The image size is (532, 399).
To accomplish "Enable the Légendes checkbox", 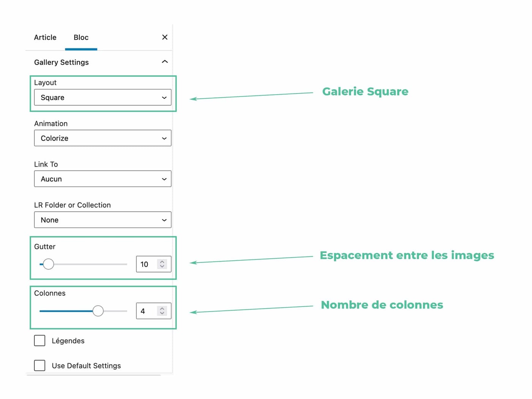I will [x=40, y=340].
